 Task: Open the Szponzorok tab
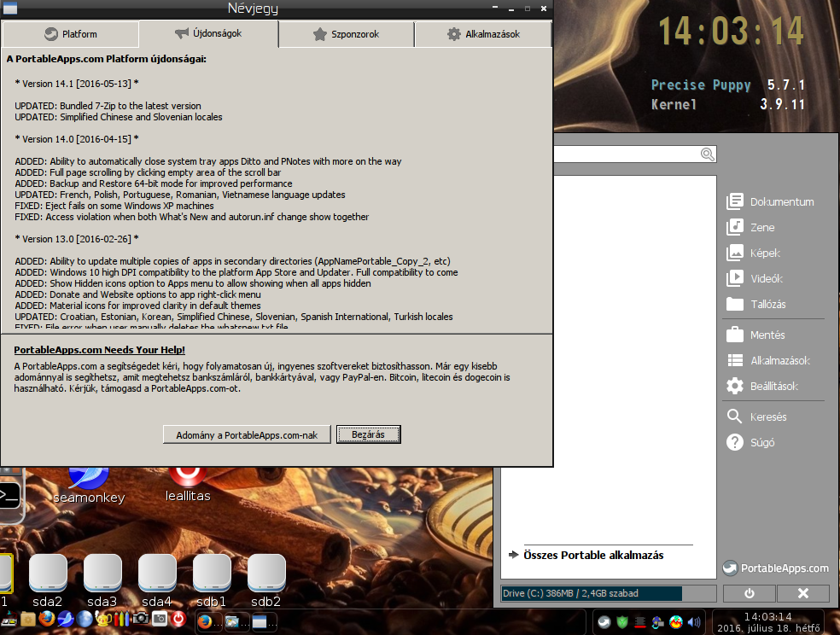click(346, 34)
